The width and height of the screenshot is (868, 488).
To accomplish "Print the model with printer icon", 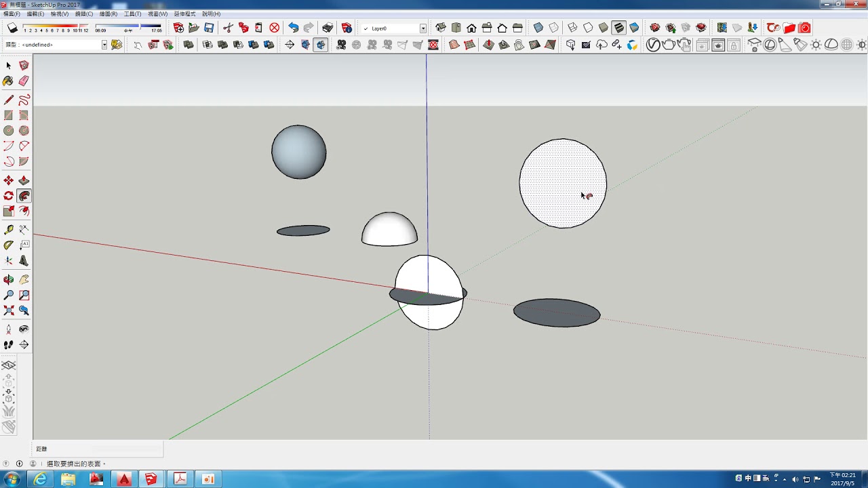I will [328, 28].
